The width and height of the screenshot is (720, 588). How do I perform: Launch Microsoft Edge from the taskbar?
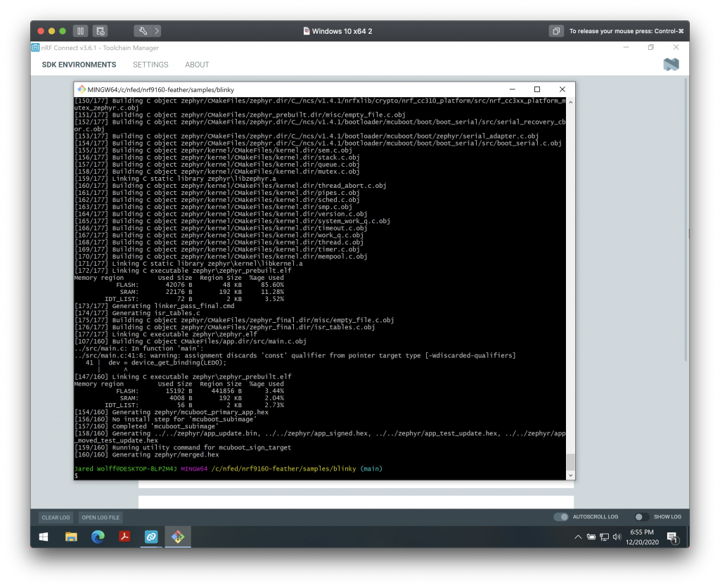[97, 537]
